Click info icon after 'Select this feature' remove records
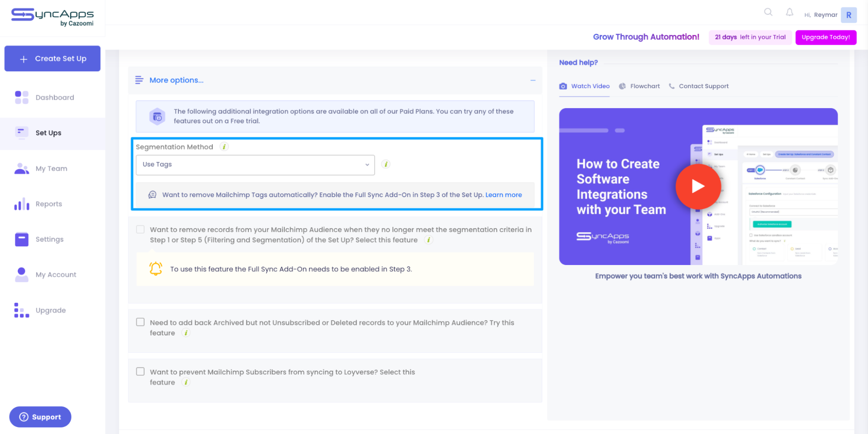The height and width of the screenshot is (434, 868). coord(429,240)
